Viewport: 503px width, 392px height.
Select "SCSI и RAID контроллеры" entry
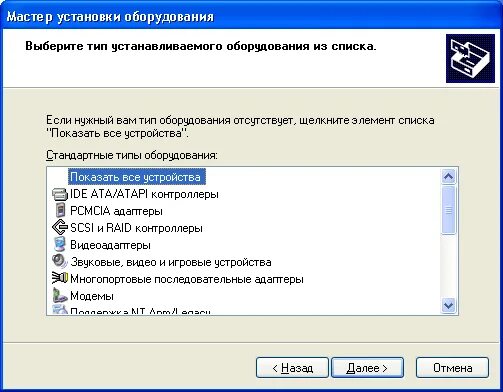pos(136,228)
